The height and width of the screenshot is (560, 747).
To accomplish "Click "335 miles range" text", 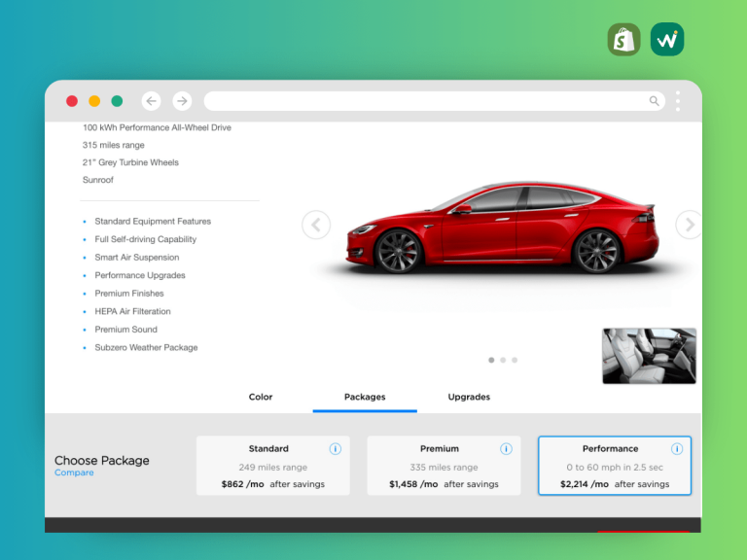I will coord(444,467).
